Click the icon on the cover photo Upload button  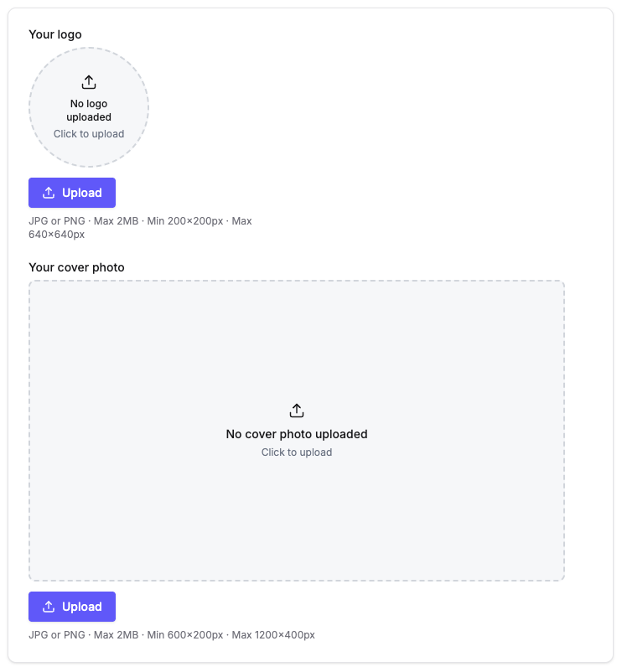[x=49, y=607]
